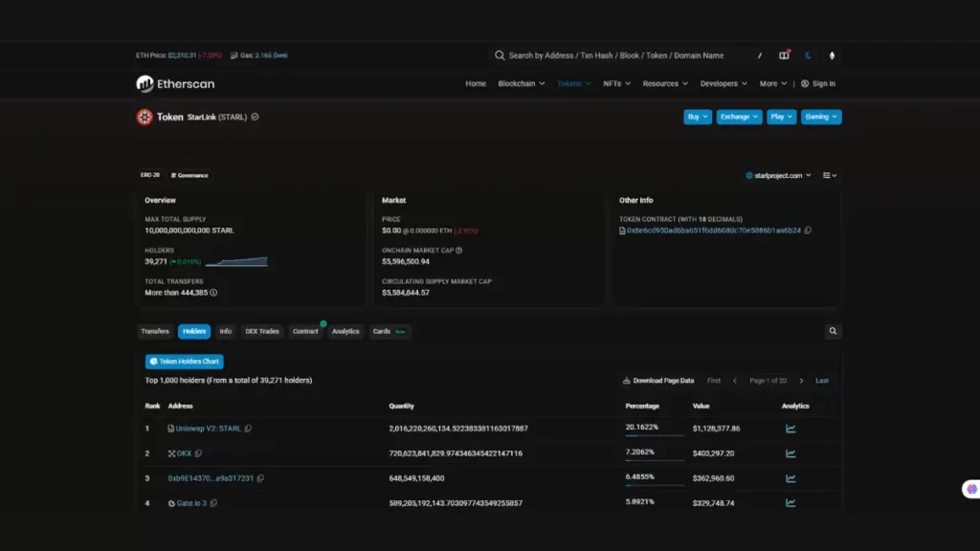This screenshot has height=551, width=980.
Task: Expand the starlproject.com website dropdown
Action: point(778,176)
